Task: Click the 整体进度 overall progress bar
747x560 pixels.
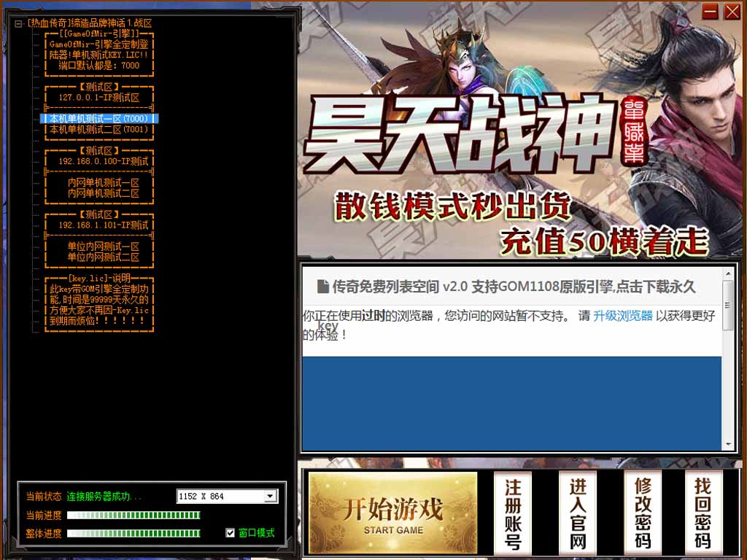Action: [x=133, y=533]
